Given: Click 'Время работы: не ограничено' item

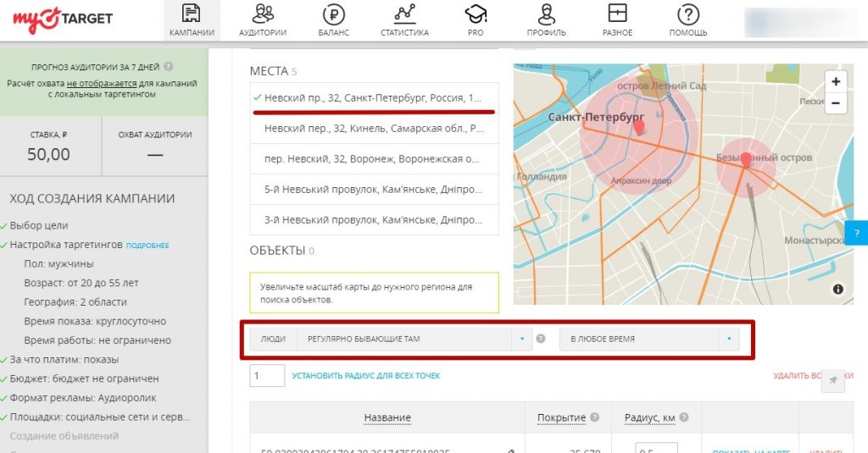Looking at the screenshot, I should pos(97,340).
